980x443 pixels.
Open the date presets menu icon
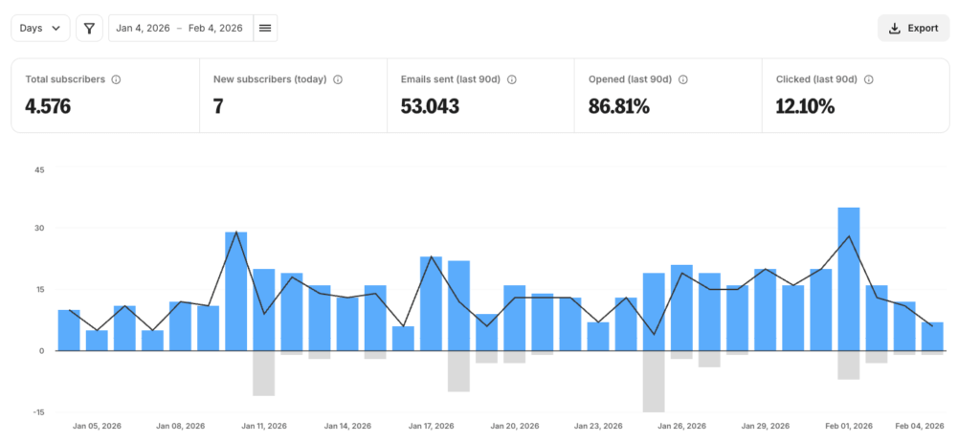tap(265, 29)
